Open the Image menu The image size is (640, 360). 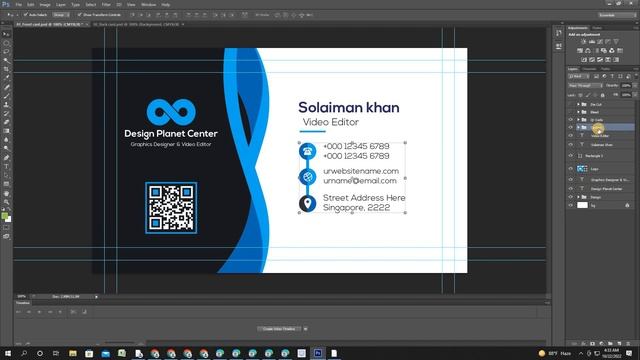[x=45, y=4]
